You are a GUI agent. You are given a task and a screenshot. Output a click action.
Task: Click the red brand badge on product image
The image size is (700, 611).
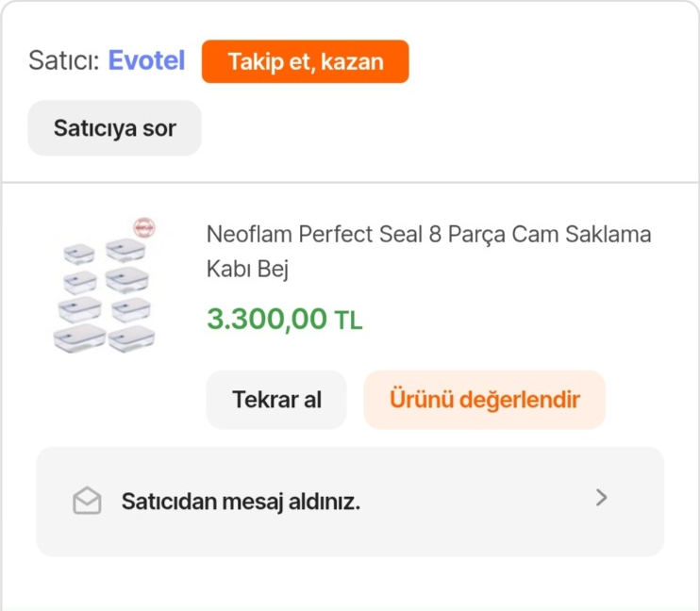[143, 227]
